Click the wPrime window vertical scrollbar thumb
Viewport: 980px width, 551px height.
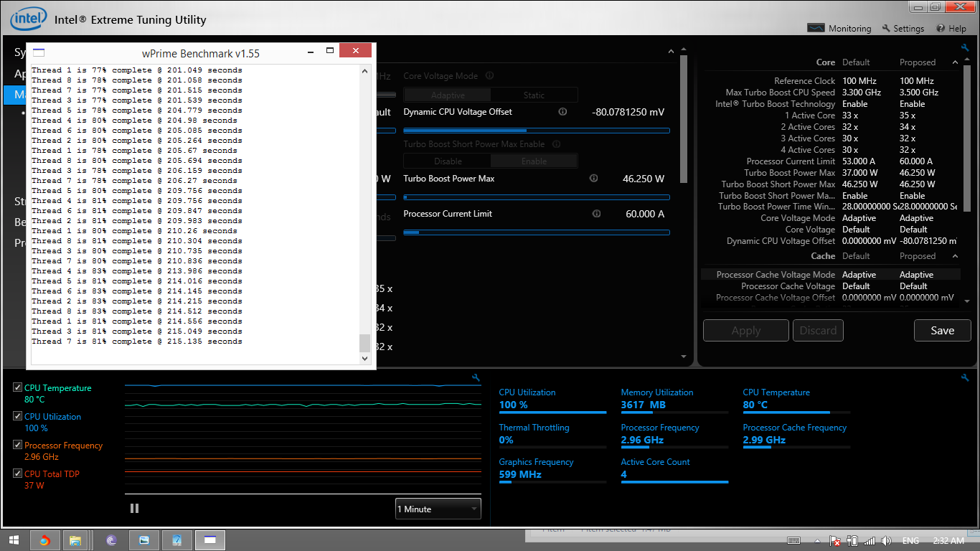(x=364, y=342)
